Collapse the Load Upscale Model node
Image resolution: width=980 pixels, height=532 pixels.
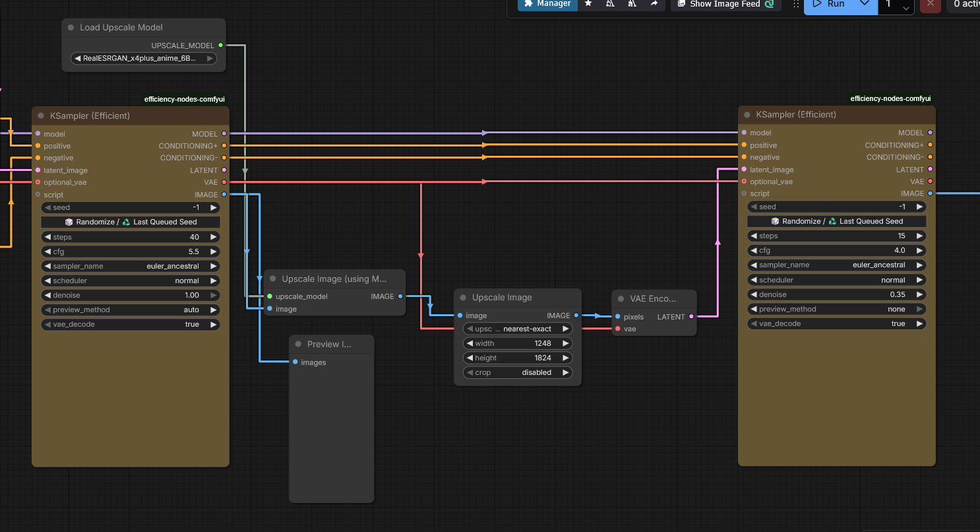[71, 28]
